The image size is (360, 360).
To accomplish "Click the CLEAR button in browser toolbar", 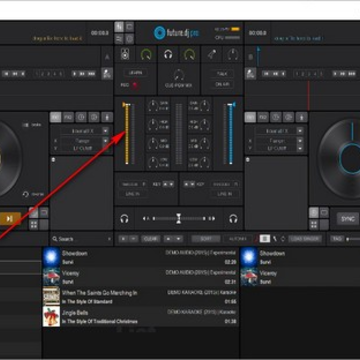I will (151, 239).
